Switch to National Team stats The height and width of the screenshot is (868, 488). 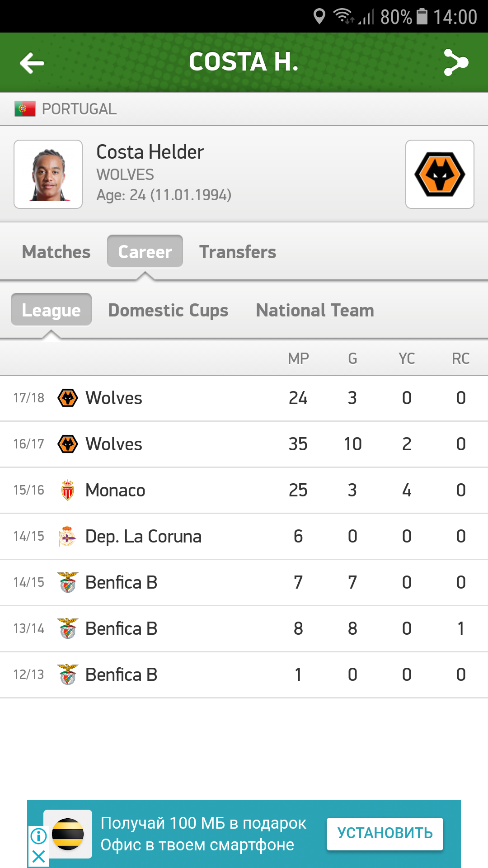tap(315, 310)
